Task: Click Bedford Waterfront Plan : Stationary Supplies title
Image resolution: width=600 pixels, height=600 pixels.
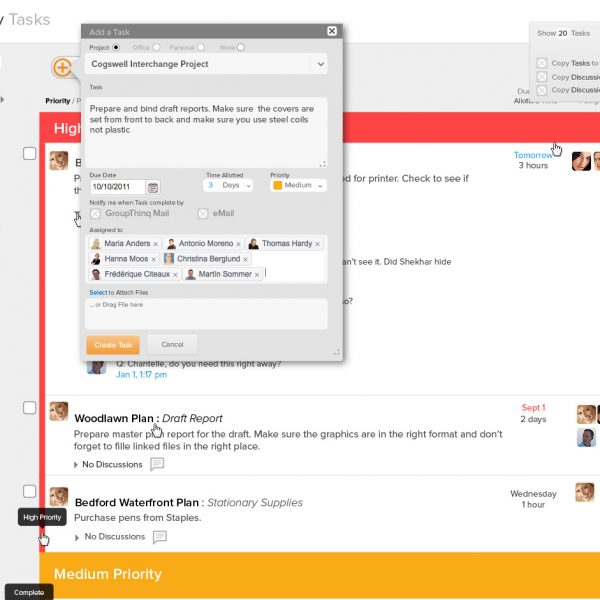Action: [x=189, y=502]
